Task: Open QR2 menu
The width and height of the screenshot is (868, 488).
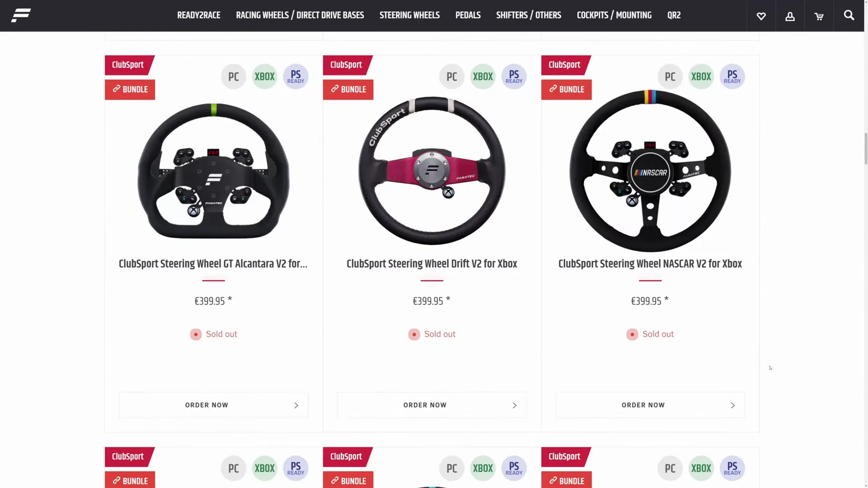Action: (x=674, y=15)
